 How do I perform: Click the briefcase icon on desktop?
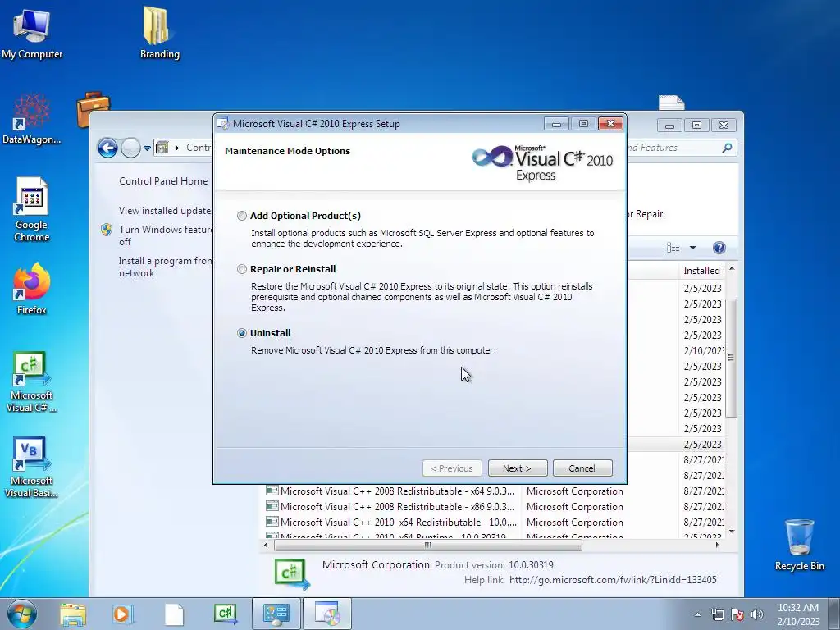pos(92,109)
